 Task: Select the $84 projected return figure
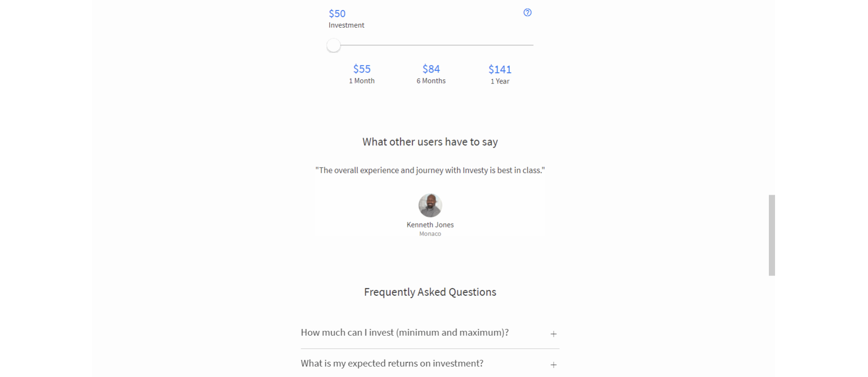pyautogui.click(x=431, y=69)
